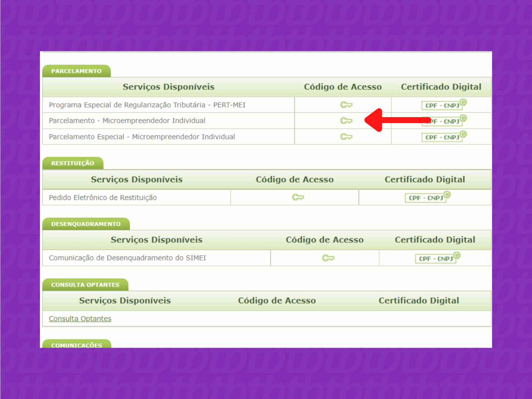
Task: Click text 'Comunicação de Desenquadramento do SIMEI'
Action: (x=127, y=258)
